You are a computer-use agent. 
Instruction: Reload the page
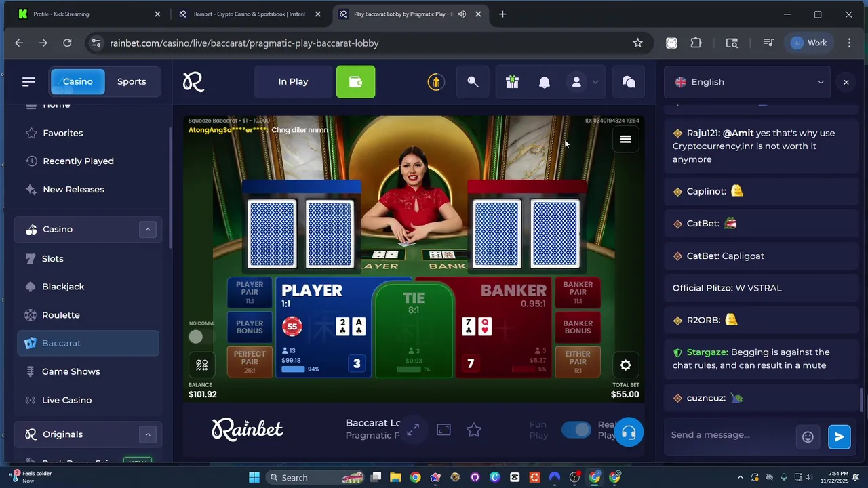click(x=67, y=43)
